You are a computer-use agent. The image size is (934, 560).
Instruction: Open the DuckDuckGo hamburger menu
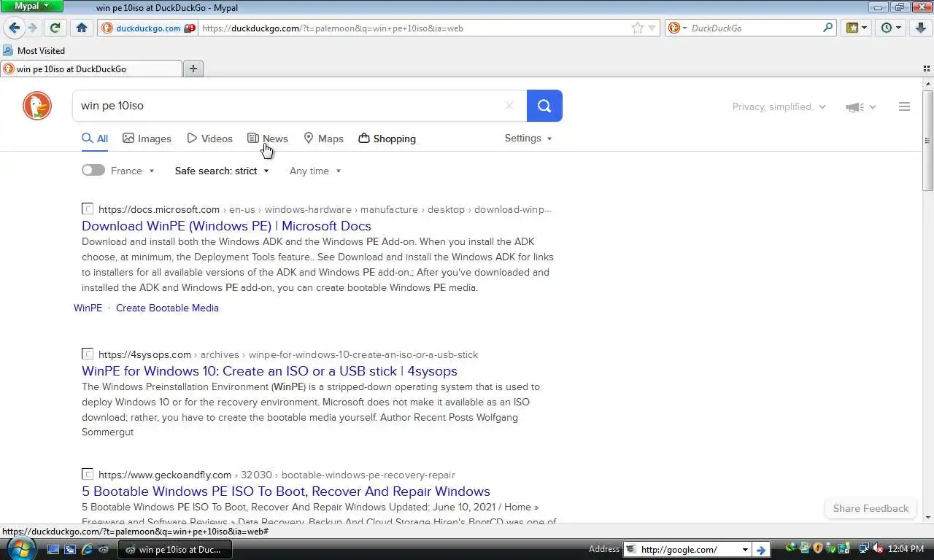pyautogui.click(x=904, y=106)
